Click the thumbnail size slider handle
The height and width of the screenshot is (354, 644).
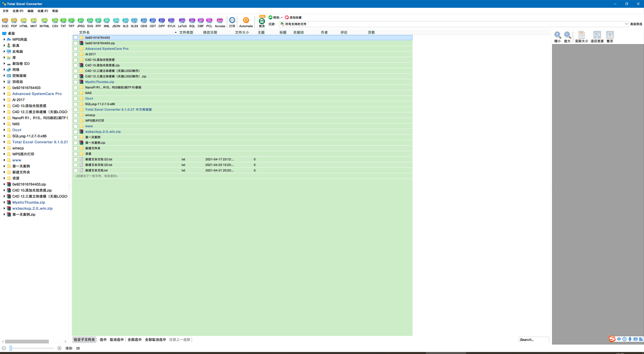11,348
